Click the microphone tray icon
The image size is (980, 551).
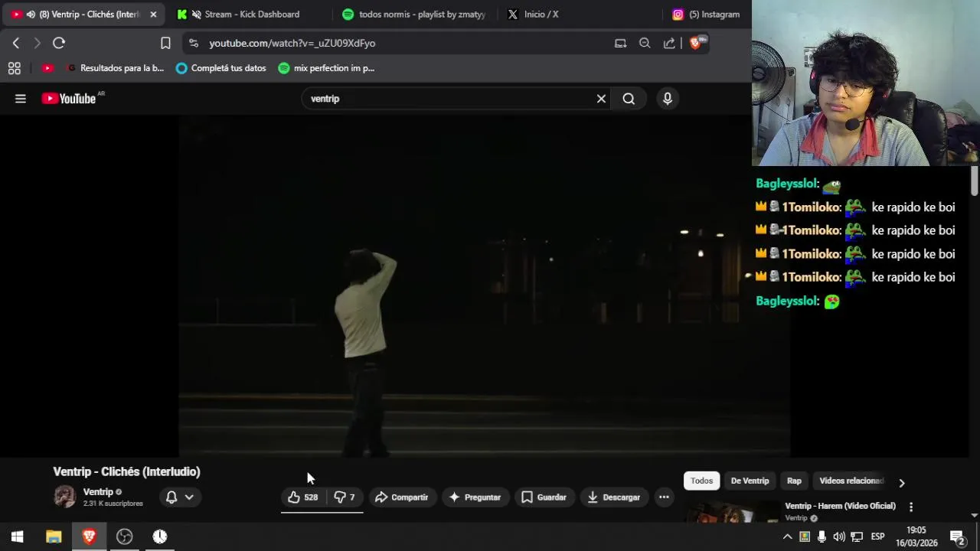coord(822,536)
